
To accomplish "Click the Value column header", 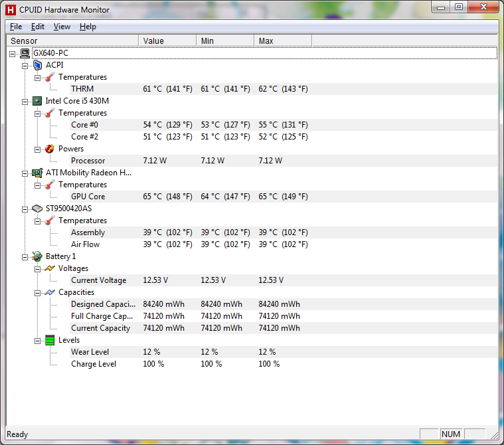I will pos(167,41).
